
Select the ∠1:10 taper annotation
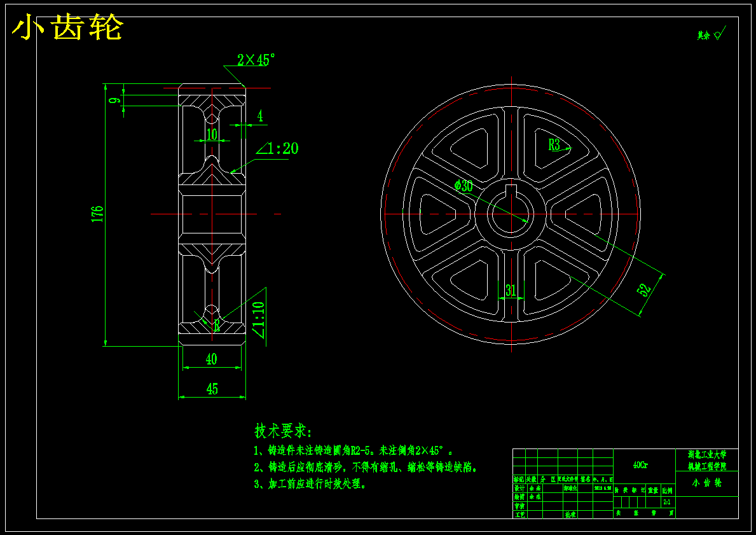(258, 319)
